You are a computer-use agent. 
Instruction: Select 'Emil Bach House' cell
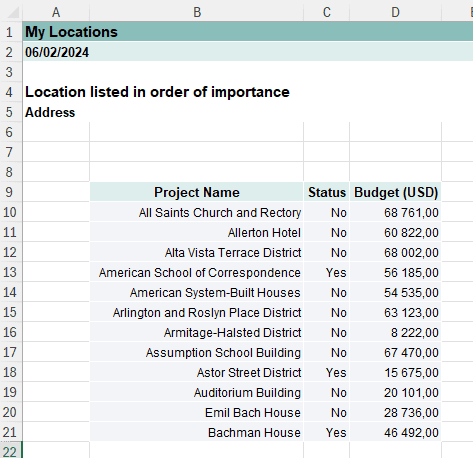click(197, 412)
